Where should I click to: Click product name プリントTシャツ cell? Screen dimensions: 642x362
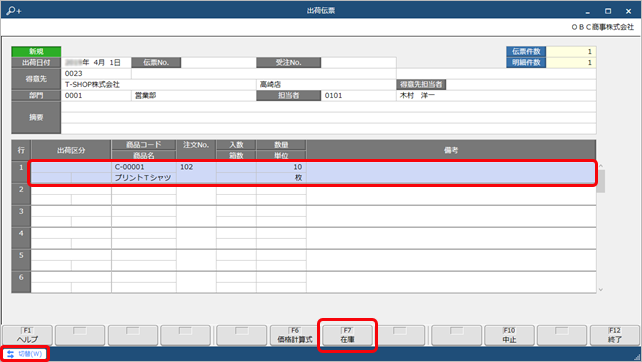[x=144, y=177]
